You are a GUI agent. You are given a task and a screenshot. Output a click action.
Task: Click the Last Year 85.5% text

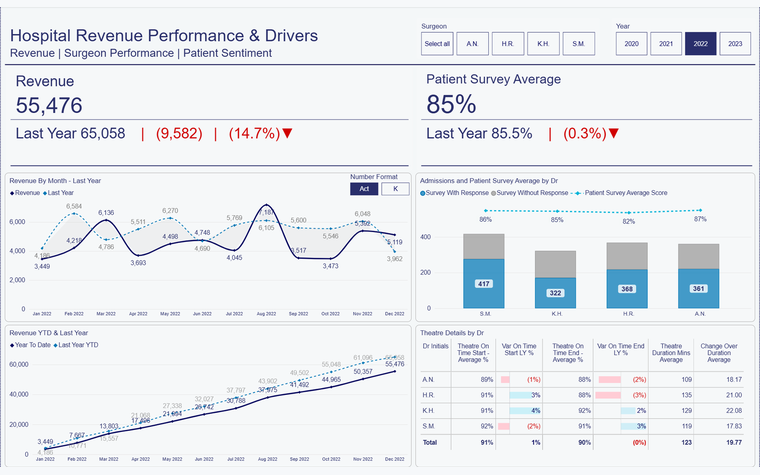point(479,133)
